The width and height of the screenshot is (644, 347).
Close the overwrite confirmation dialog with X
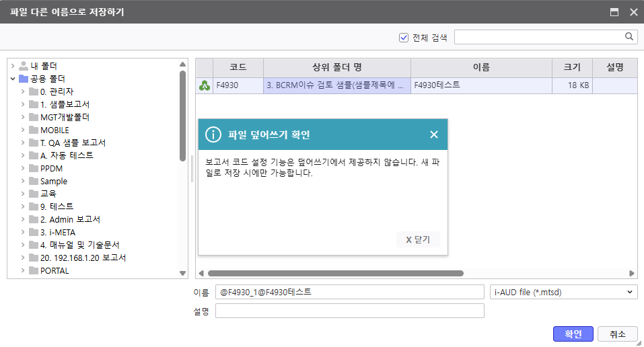pos(434,134)
